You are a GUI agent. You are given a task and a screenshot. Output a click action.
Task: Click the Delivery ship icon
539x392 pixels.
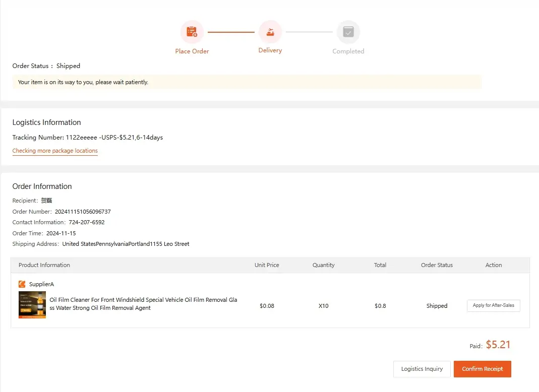click(270, 31)
